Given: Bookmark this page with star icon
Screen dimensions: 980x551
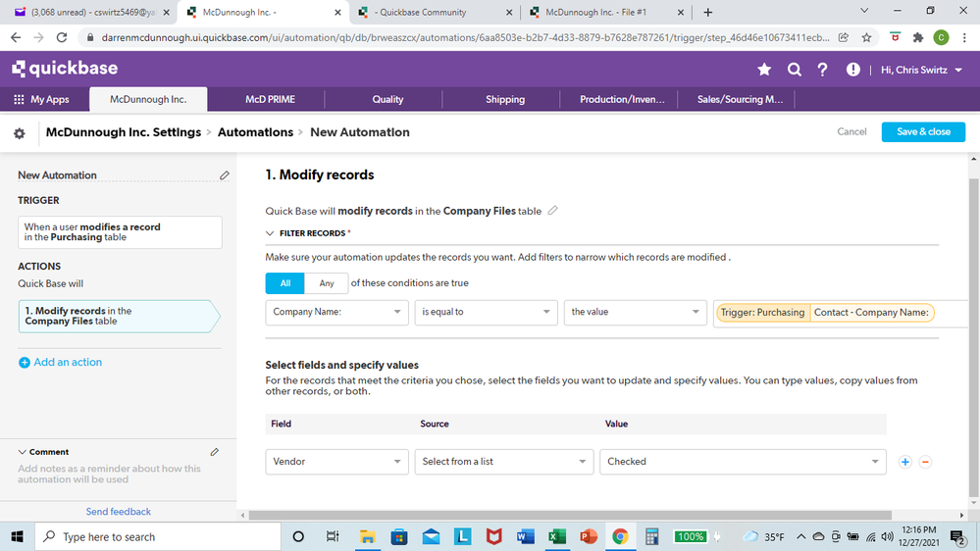Looking at the screenshot, I should pyautogui.click(x=866, y=37).
